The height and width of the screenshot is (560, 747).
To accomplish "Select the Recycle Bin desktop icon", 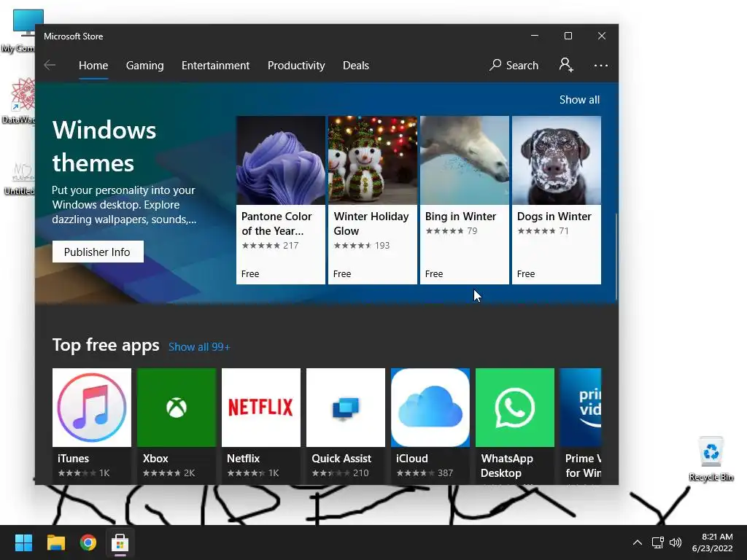I will point(711,459).
